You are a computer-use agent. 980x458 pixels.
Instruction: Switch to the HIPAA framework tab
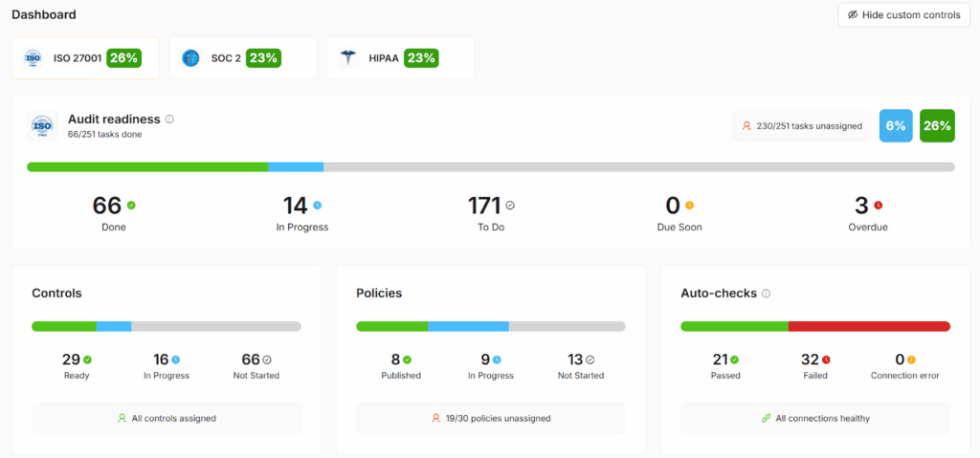pyautogui.click(x=401, y=58)
